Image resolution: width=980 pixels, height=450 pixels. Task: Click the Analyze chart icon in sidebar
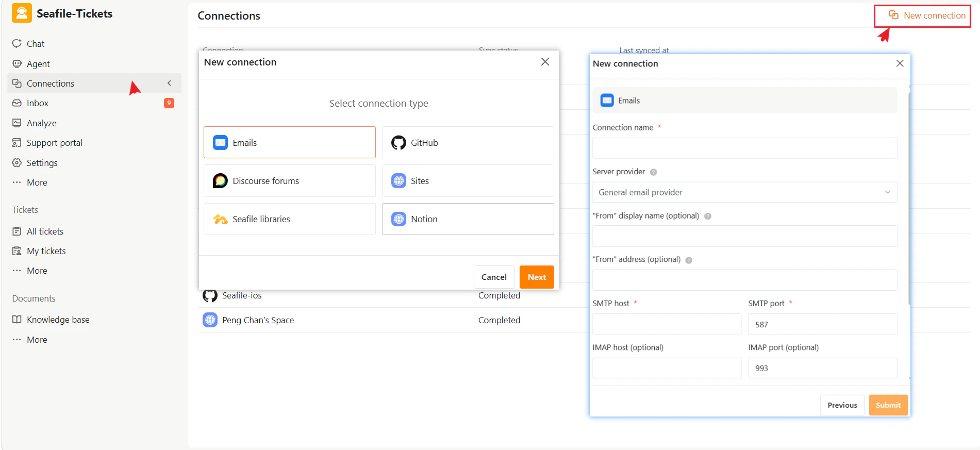[x=17, y=123]
